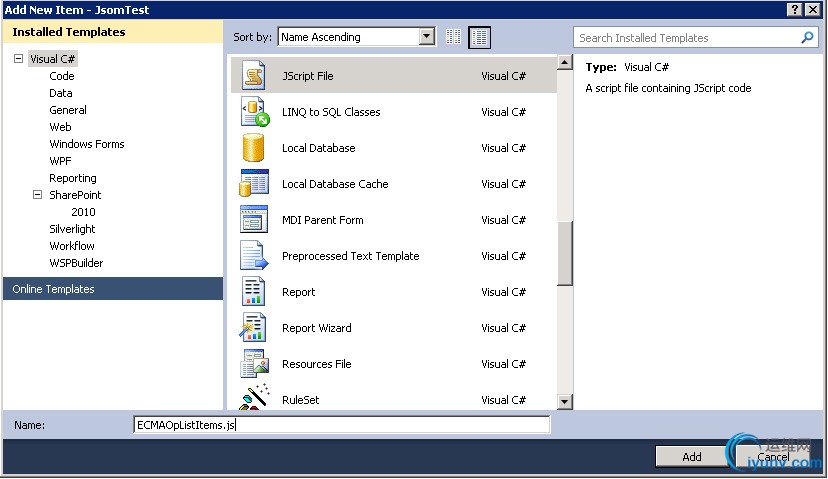Select the Silverlight category
This screenshot has height=479, width=828.
pyautogui.click(x=72, y=229)
